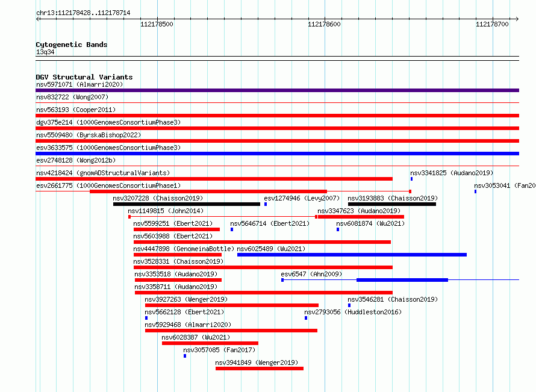Open the nsv3358711 (Audano2019) label
The image size is (536, 392).
(176, 287)
